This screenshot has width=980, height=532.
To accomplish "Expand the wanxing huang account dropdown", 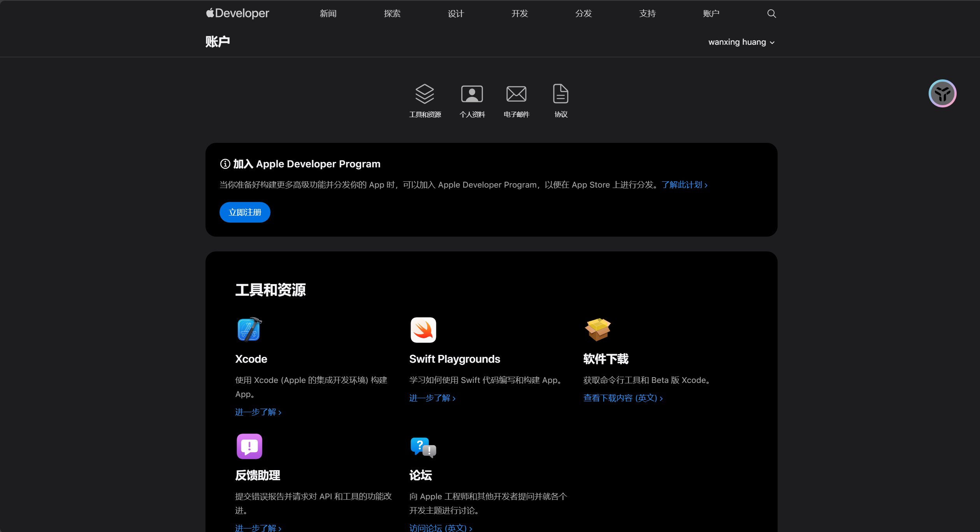I will click(741, 42).
